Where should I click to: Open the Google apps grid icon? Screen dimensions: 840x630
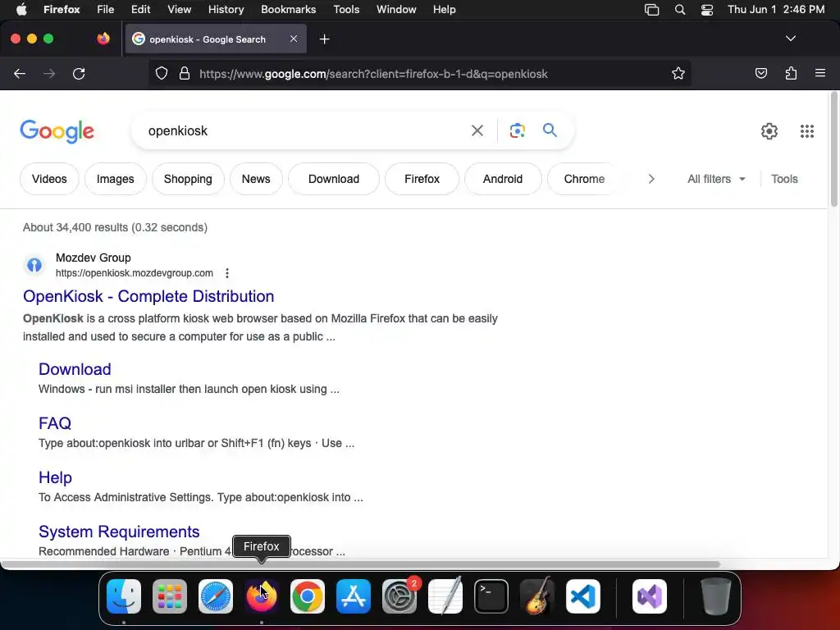click(807, 130)
